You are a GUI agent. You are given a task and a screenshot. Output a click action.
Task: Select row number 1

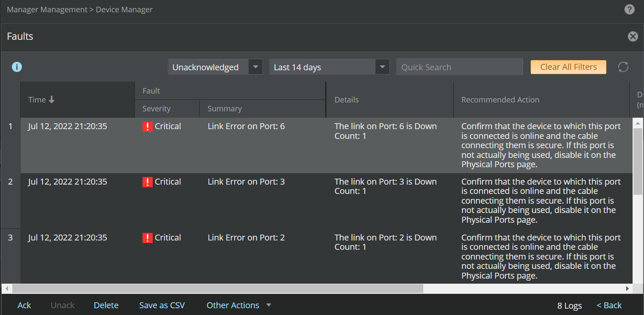(11, 126)
